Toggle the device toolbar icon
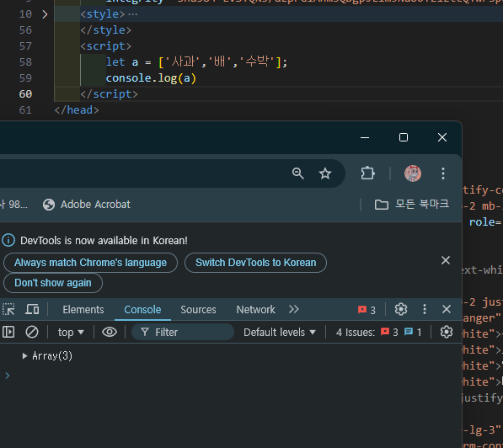 click(x=32, y=309)
